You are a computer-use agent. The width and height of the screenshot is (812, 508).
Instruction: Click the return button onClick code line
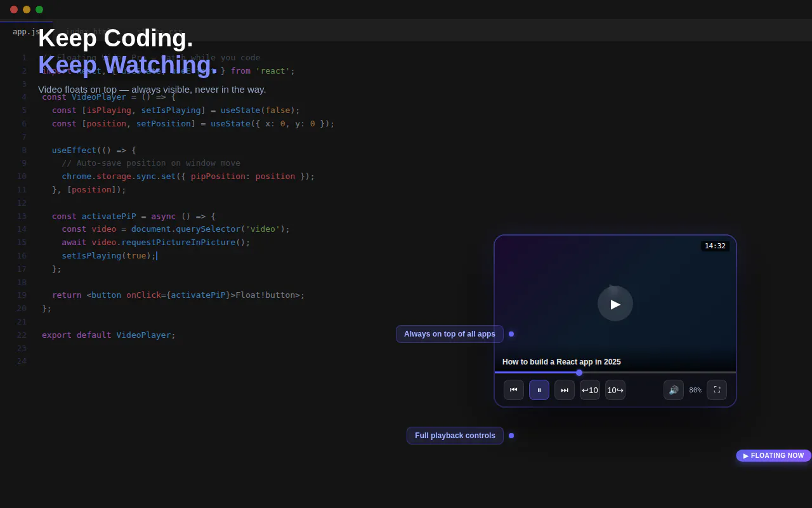pos(178,295)
